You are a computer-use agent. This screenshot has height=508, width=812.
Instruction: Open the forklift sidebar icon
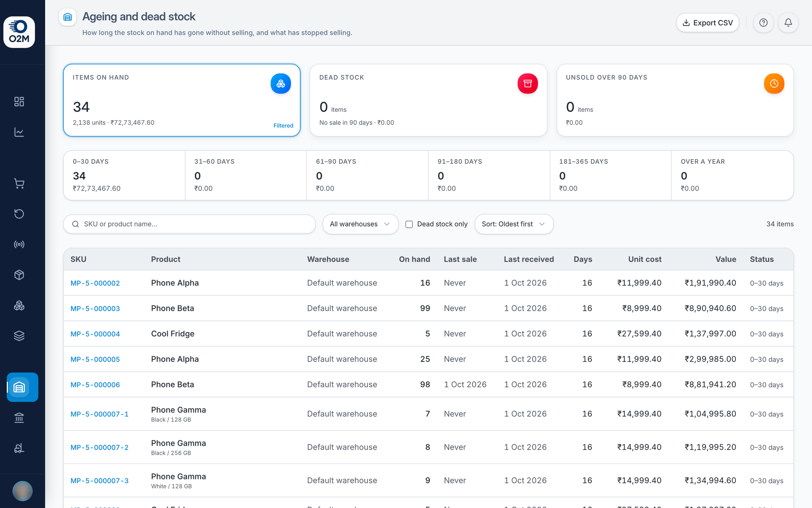coord(19,448)
